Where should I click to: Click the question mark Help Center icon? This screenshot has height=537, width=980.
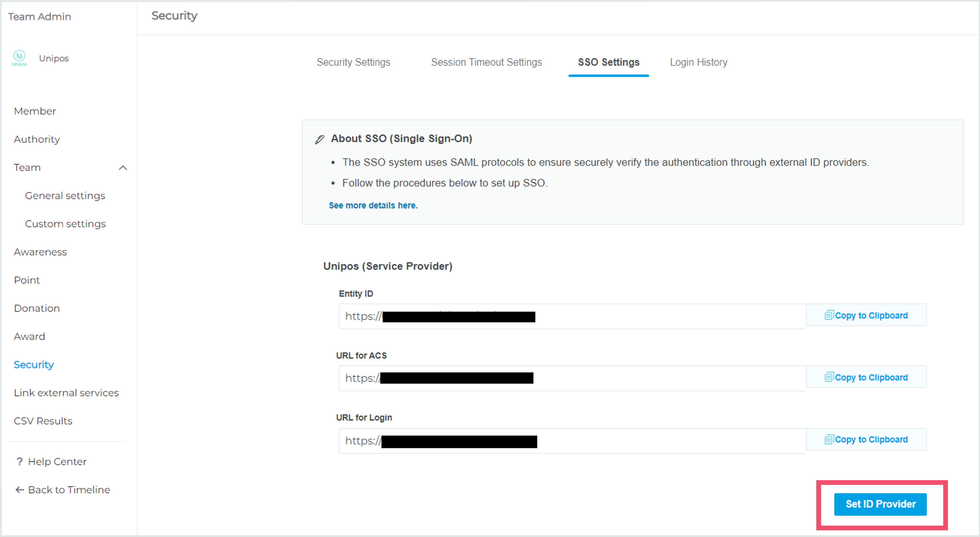19,461
